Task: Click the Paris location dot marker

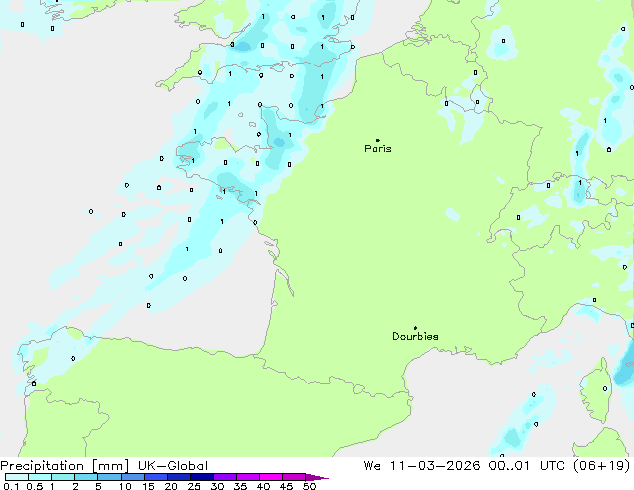Action: pos(378,140)
